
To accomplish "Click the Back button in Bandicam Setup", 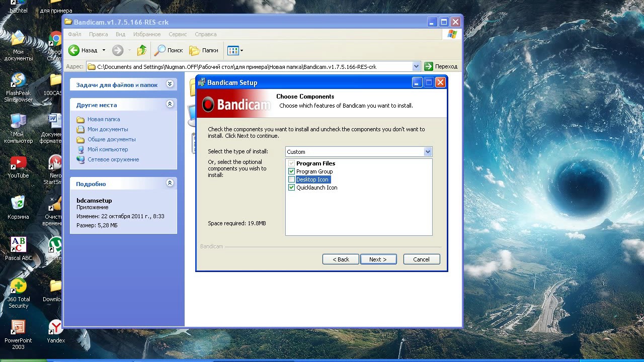I will (341, 259).
